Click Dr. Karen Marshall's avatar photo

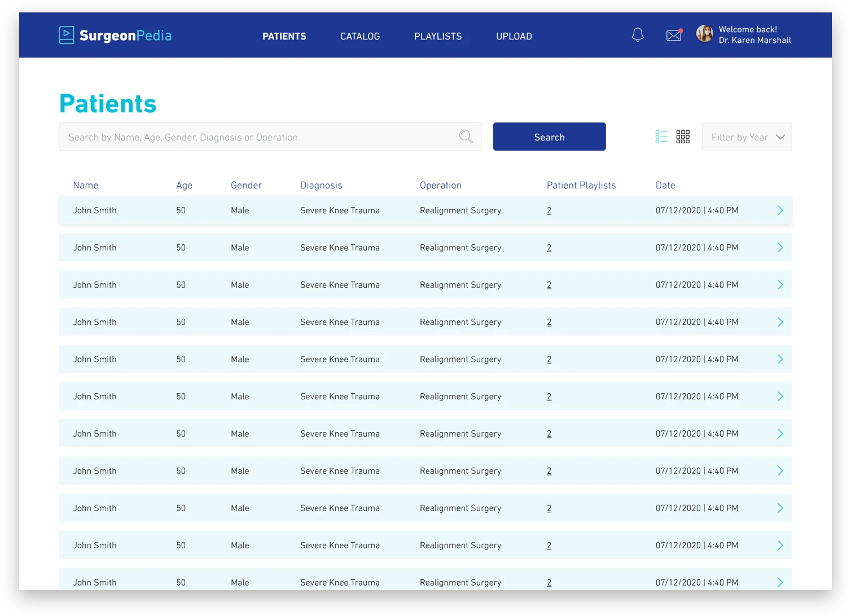coord(705,34)
